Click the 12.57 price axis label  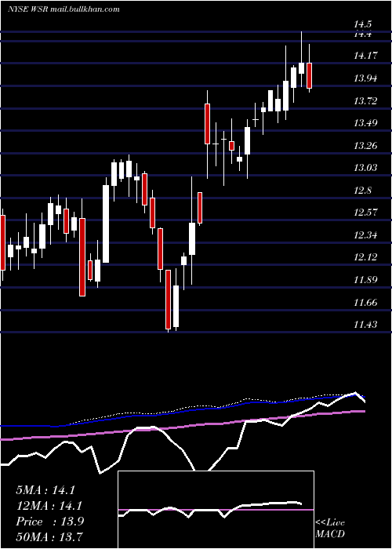click(x=365, y=213)
